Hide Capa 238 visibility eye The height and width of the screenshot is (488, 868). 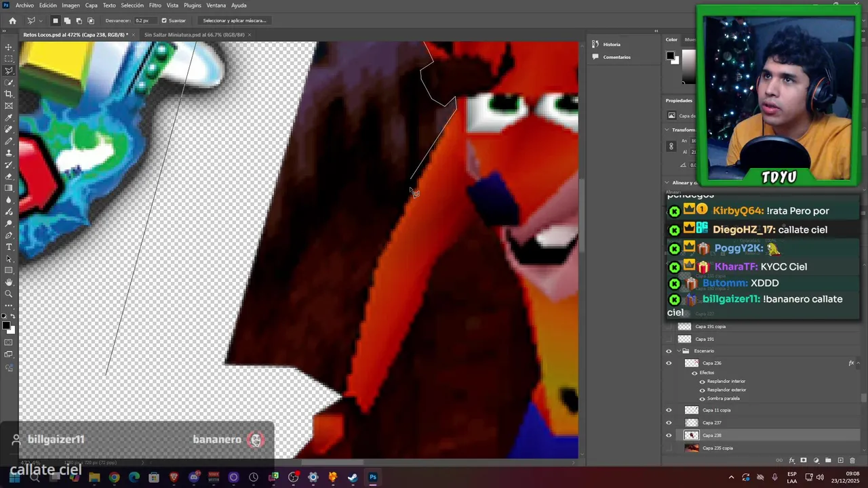[669, 435]
